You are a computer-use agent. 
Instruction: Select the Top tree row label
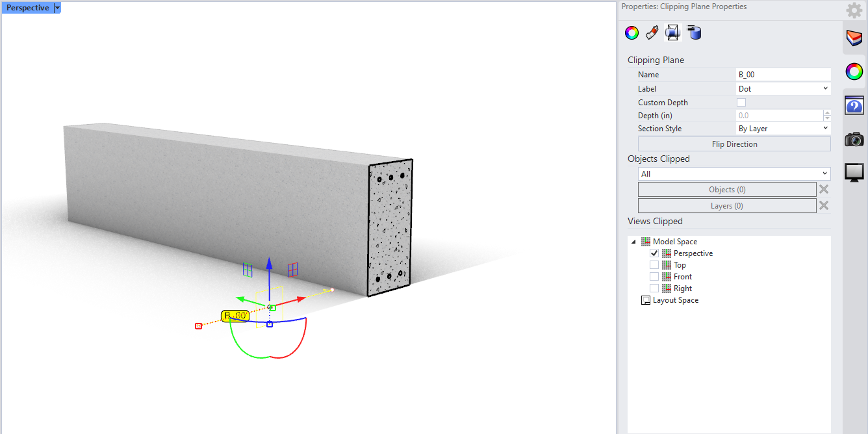[680, 265]
